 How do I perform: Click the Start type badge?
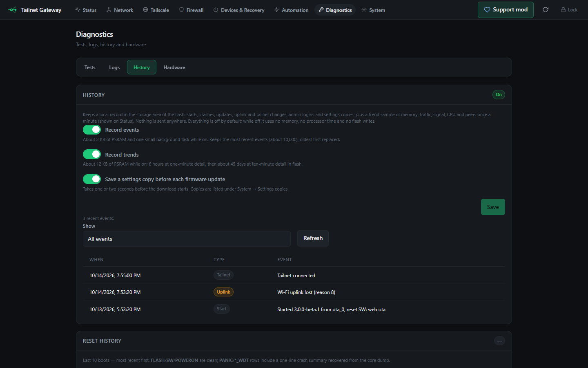click(x=222, y=309)
